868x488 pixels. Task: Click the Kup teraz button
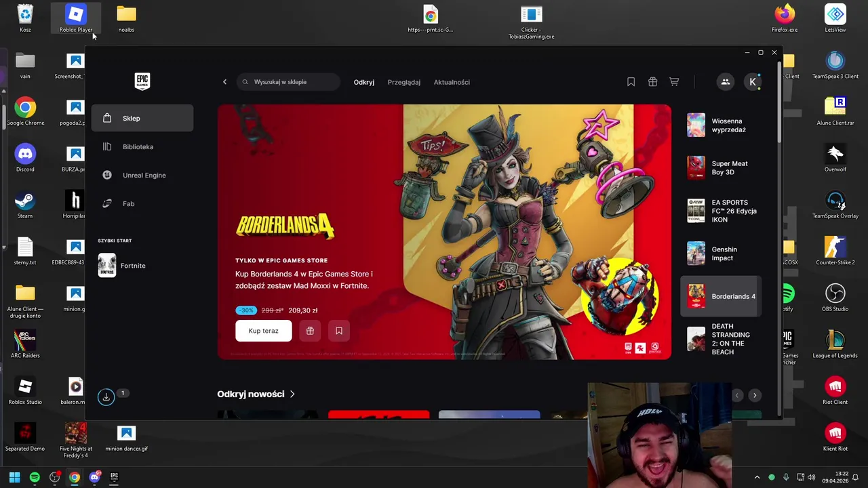pos(264,331)
